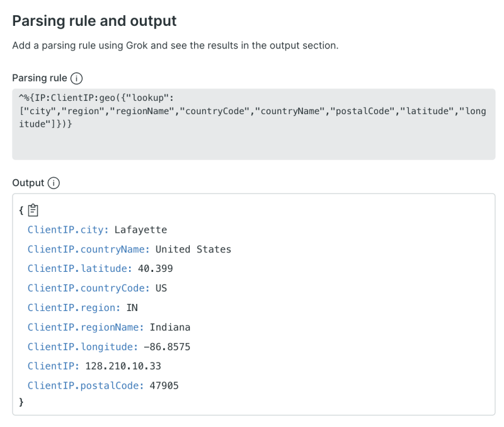Click the Output section label
Screen dimensions: 504x427
point(28,183)
